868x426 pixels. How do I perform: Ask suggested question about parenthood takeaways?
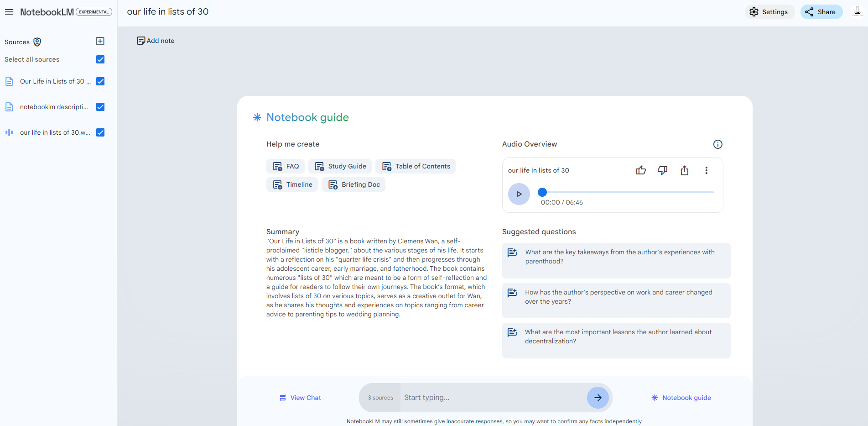tap(616, 261)
